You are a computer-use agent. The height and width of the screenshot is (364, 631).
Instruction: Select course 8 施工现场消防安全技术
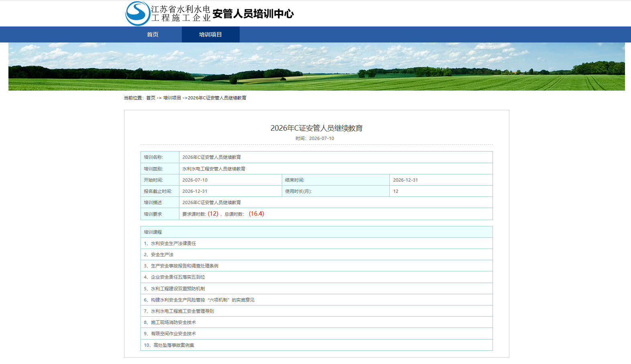pos(316,322)
